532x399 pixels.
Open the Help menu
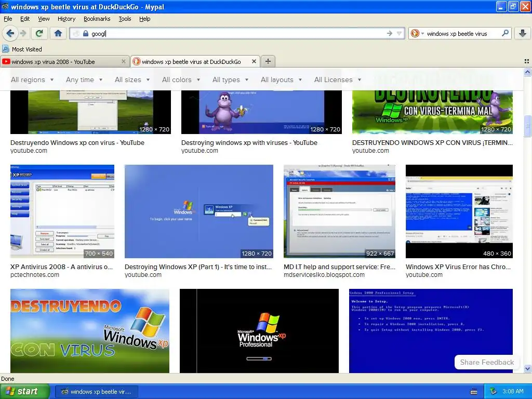[144, 19]
